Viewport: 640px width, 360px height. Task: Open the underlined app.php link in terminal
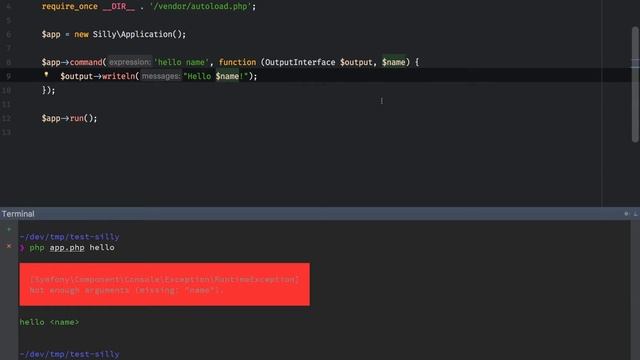point(67,247)
